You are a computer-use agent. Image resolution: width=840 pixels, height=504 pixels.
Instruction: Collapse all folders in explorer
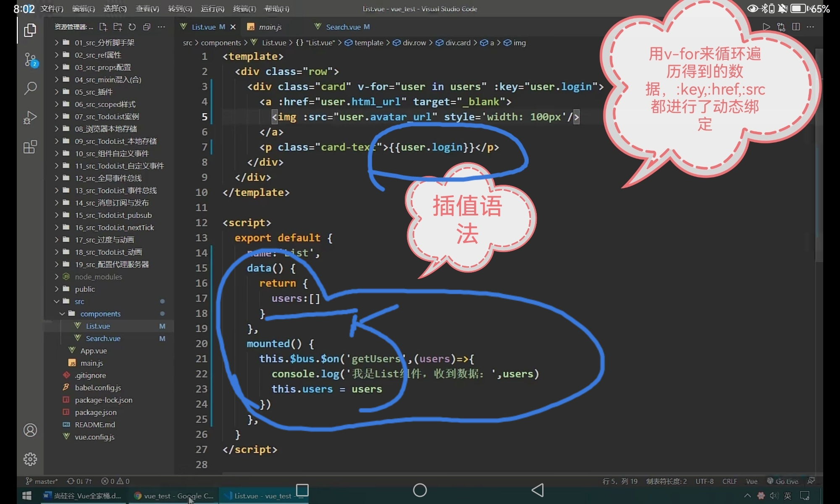click(147, 27)
